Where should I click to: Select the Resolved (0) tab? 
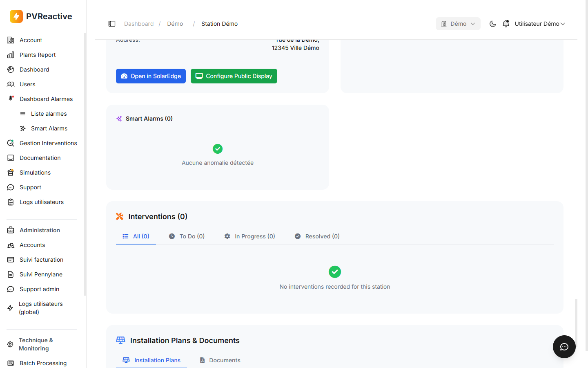317,236
